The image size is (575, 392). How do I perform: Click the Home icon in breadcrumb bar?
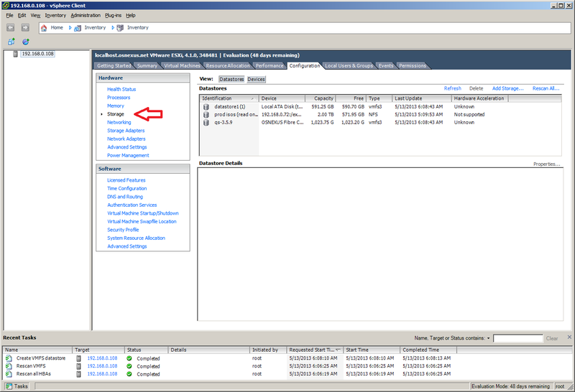click(x=44, y=28)
